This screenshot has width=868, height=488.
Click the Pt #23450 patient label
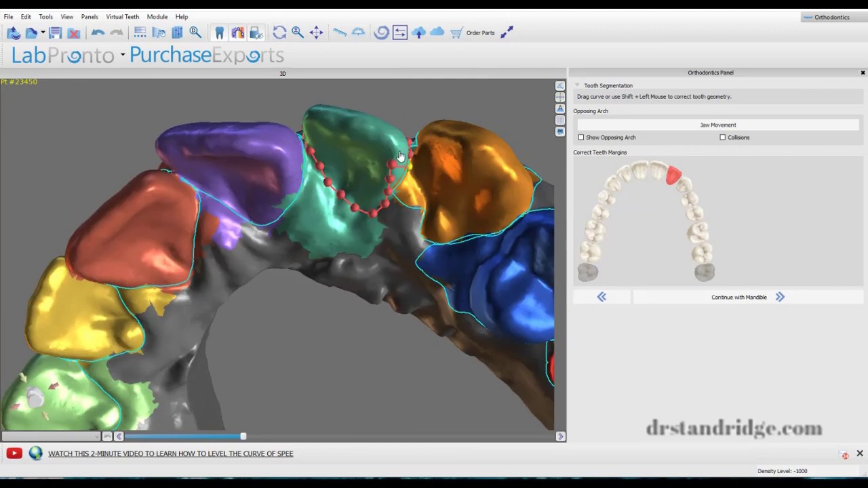coord(19,81)
